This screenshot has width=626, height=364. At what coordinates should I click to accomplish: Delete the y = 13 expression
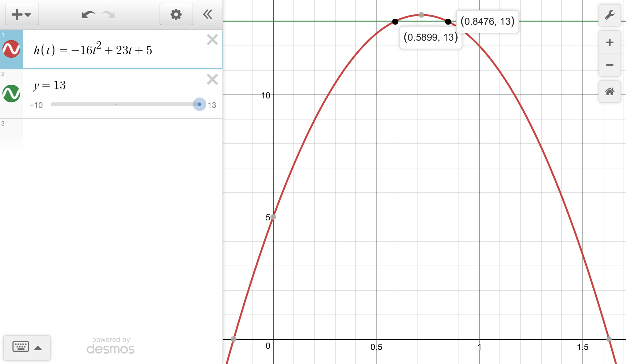(x=212, y=79)
